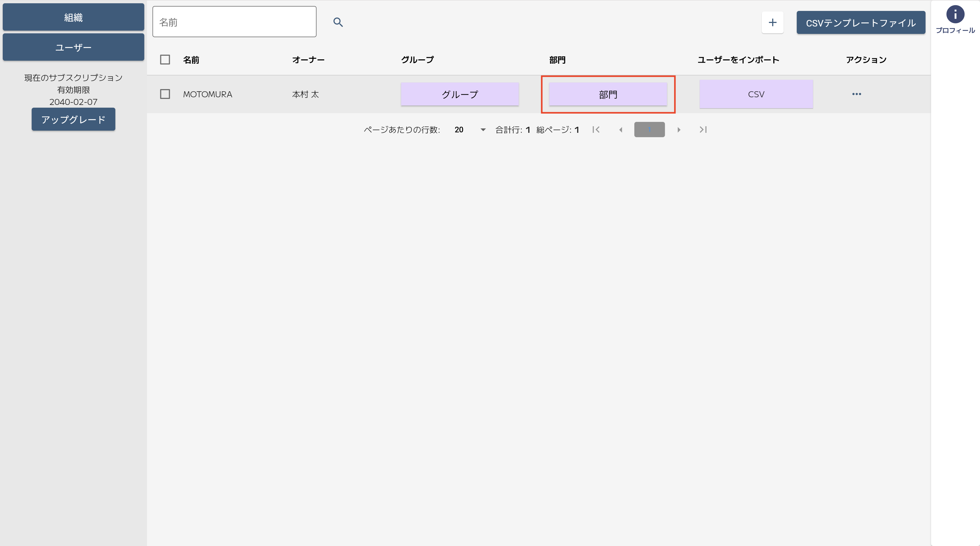Image resolution: width=980 pixels, height=546 pixels.
Task: Open three-dot actions menu for MOTOMURA
Action: 856,94
